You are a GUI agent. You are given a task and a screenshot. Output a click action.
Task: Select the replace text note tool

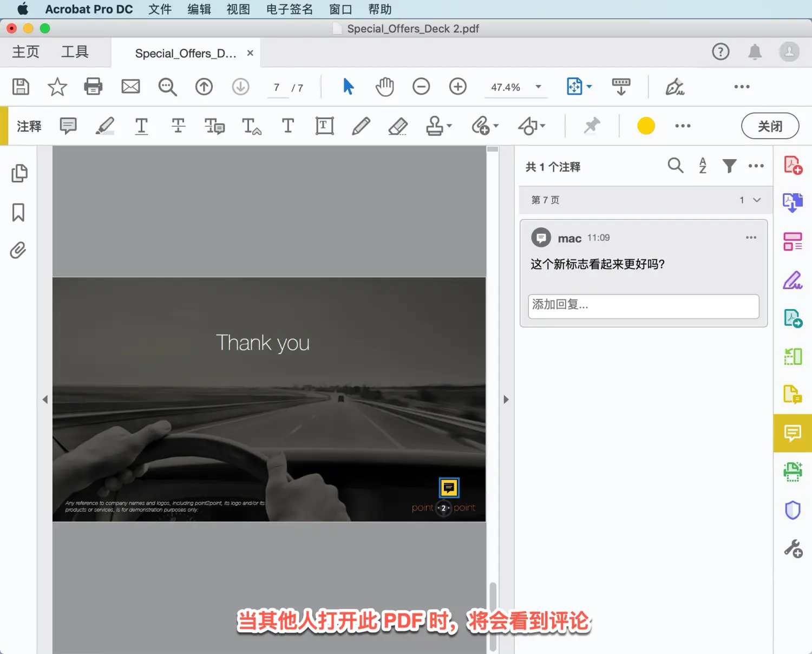click(x=214, y=126)
